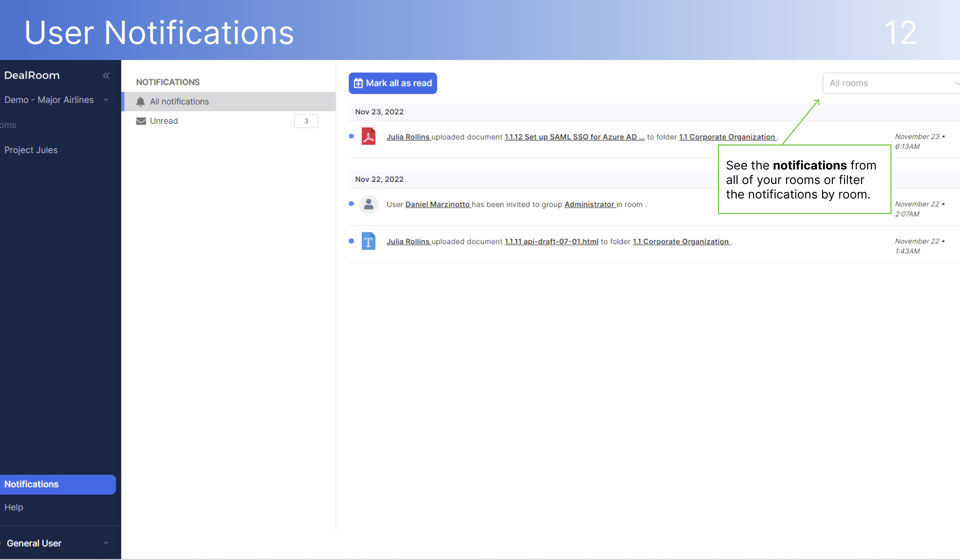Click the unread blue dot on the SAML SSO notification

point(351,136)
